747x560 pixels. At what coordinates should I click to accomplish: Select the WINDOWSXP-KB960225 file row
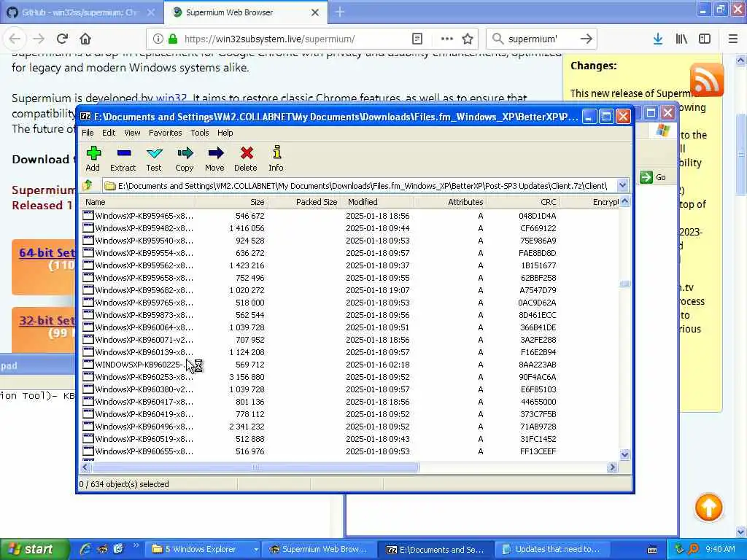(350, 365)
